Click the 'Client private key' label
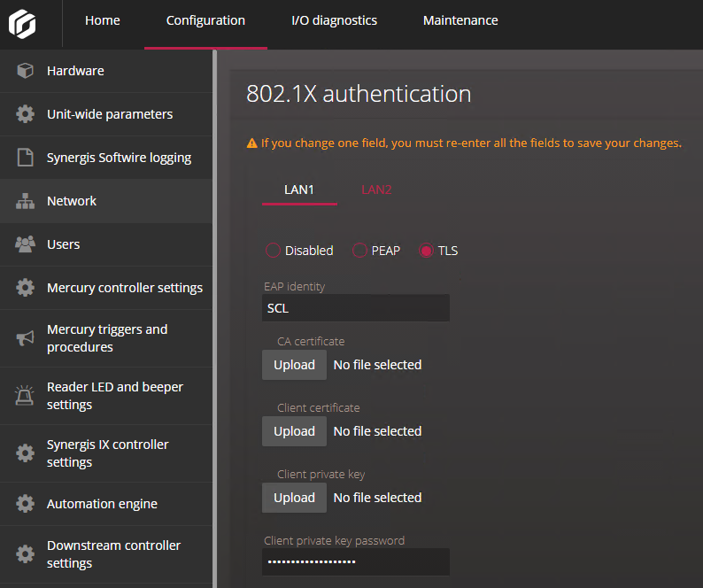This screenshot has height=588, width=703. (x=321, y=474)
